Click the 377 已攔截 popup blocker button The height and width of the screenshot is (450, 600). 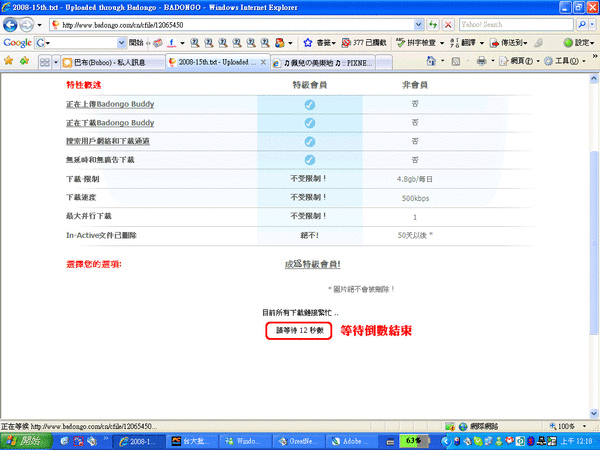tap(364, 42)
